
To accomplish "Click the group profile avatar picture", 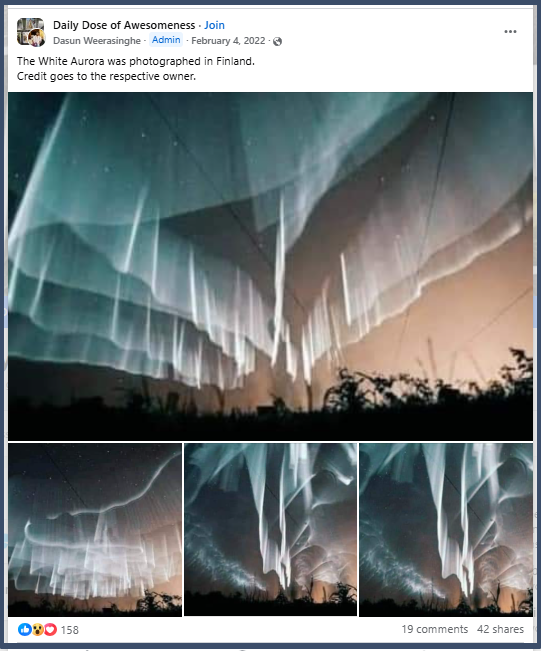I will 31,32.
